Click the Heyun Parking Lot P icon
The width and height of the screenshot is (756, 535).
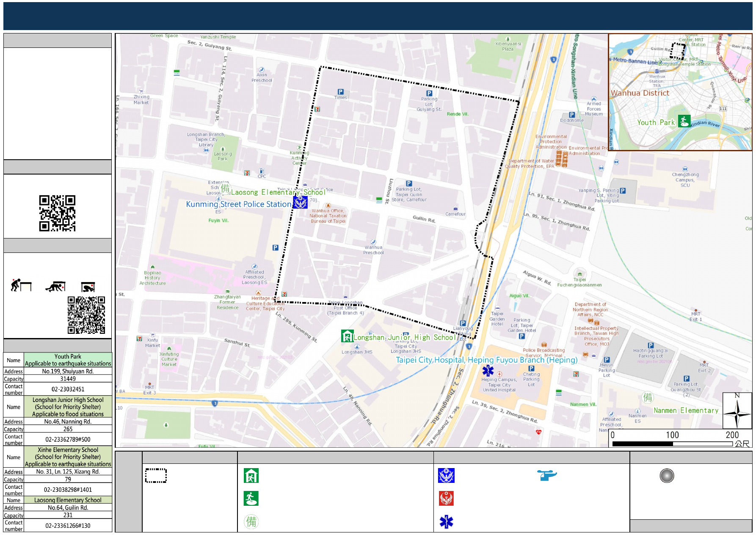pyautogui.click(x=607, y=360)
